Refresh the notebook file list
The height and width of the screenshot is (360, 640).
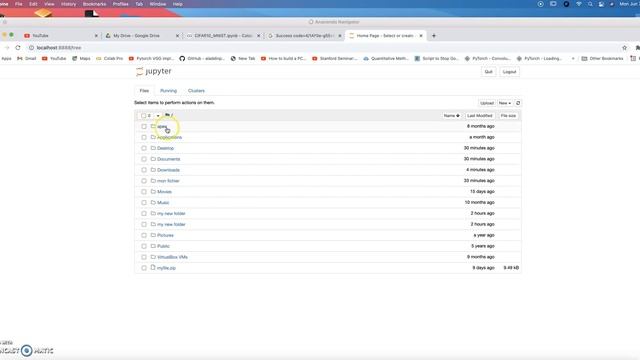(518, 103)
